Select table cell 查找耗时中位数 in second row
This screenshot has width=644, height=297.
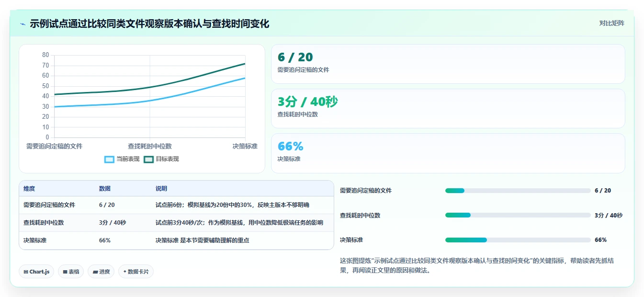click(44, 223)
